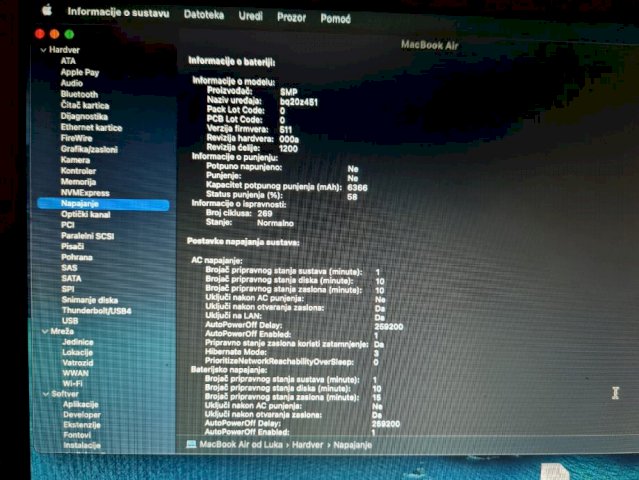639x480 pixels.
Task: Select SAS in the sidebar
Action: click(x=69, y=268)
